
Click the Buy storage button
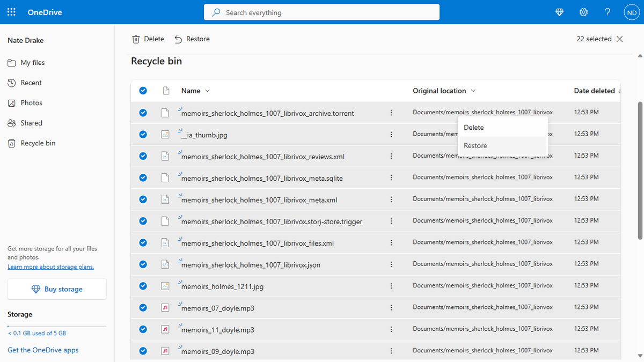56,289
